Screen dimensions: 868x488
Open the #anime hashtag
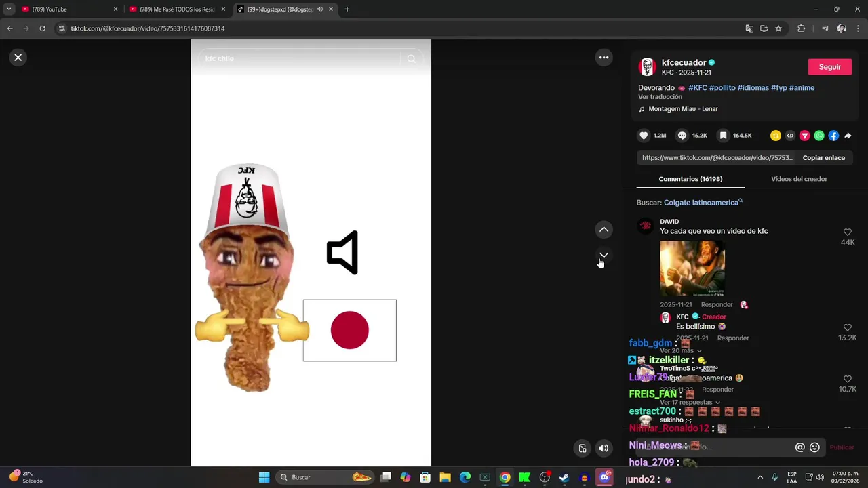point(802,88)
